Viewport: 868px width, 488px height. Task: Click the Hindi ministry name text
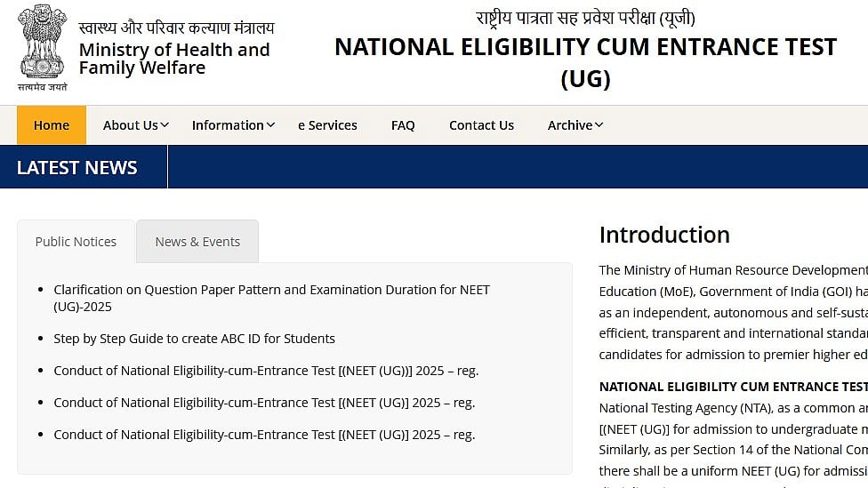176,28
